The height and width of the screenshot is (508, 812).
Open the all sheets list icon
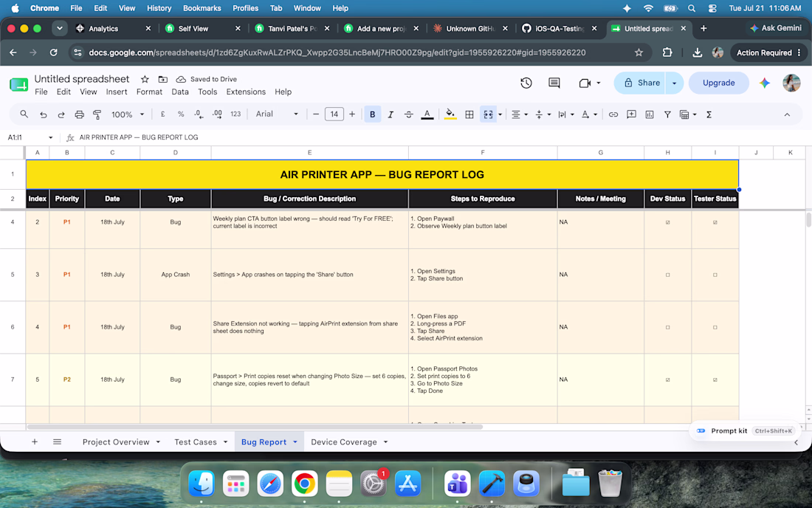pos(57,442)
